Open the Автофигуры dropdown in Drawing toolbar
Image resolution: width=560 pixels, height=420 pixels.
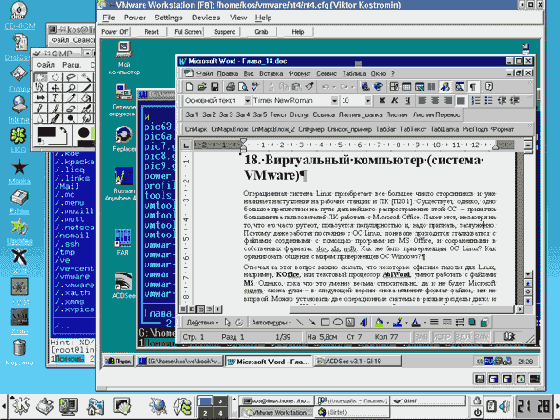point(271,322)
